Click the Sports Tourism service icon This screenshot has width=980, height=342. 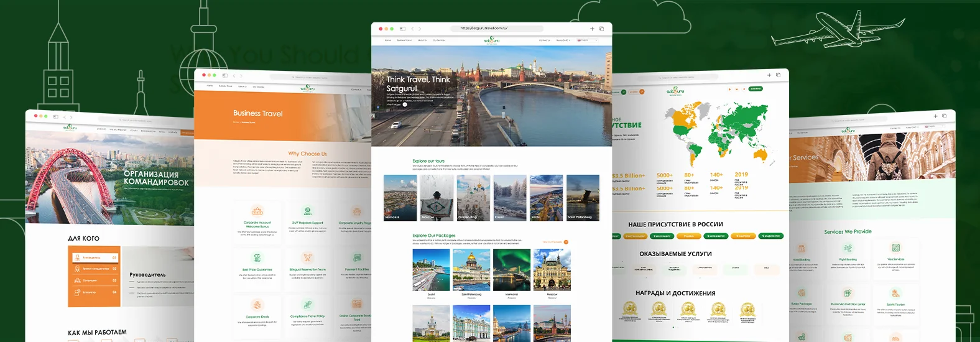point(895,293)
